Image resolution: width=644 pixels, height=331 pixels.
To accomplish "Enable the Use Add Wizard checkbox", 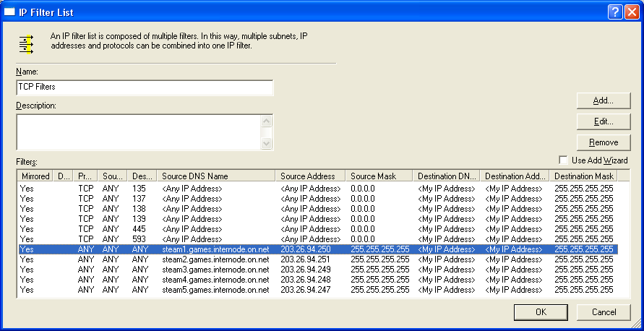I will (x=564, y=160).
